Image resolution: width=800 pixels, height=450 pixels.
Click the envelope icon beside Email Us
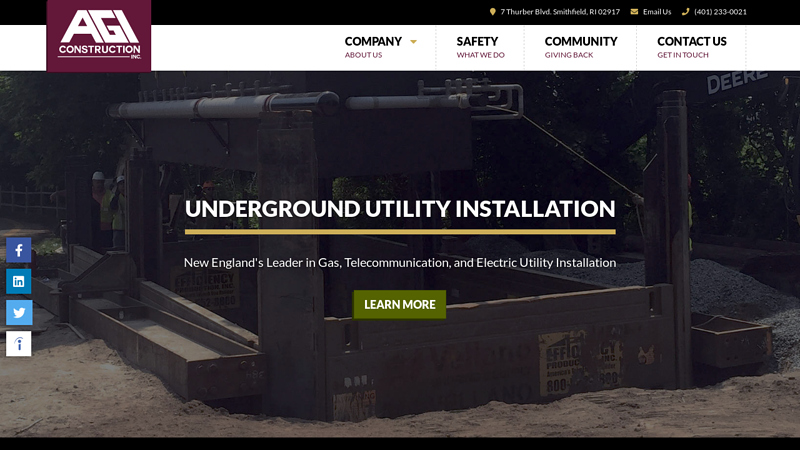tap(634, 12)
